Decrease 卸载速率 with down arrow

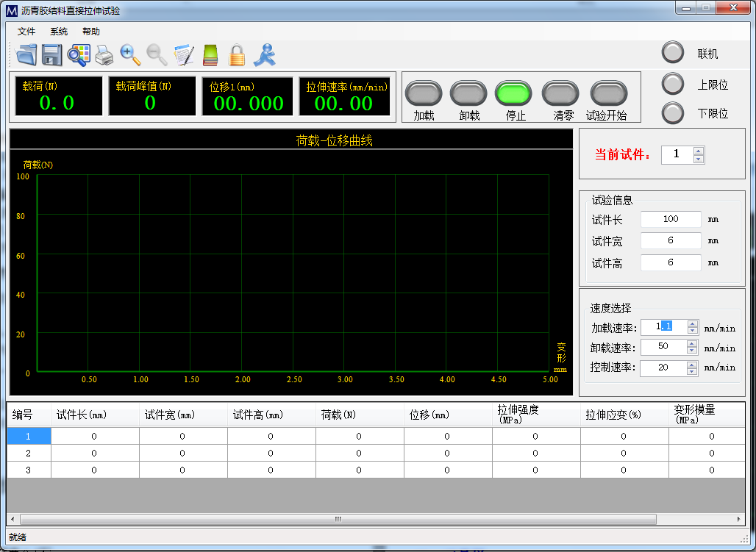[692, 351]
